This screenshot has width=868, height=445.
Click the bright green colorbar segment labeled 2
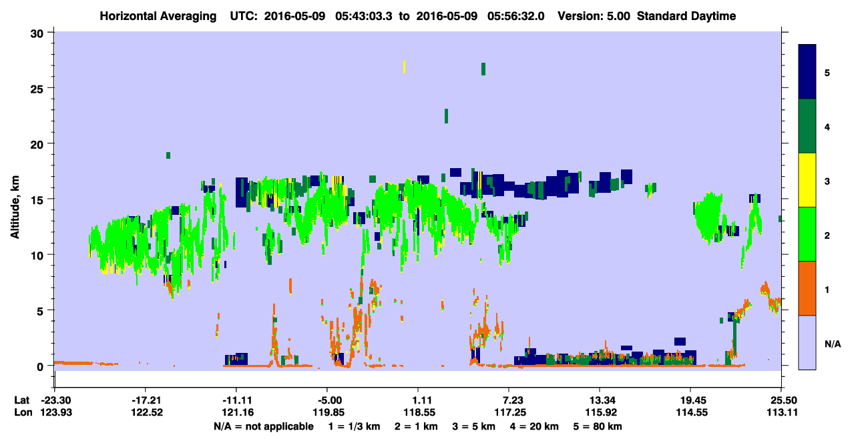(807, 234)
